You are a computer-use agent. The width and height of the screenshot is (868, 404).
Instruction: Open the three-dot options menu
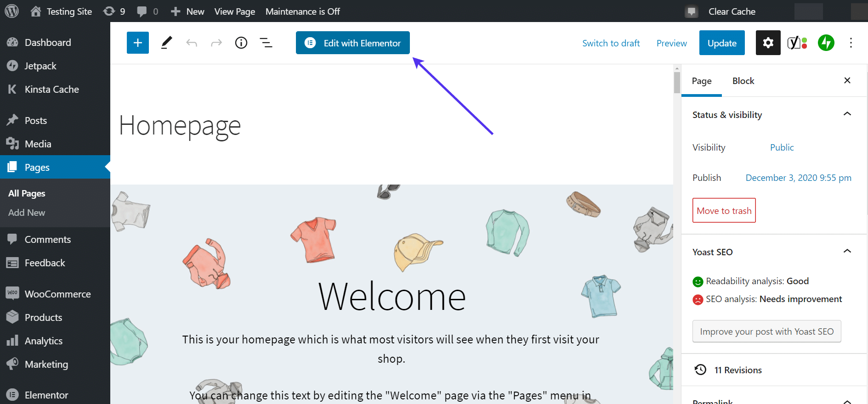point(851,43)
